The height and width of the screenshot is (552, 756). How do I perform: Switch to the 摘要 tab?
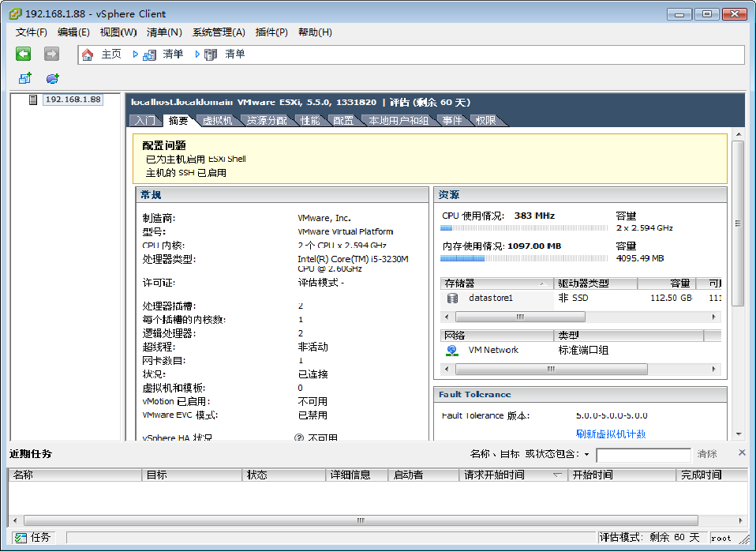click(x=178, y=121)
